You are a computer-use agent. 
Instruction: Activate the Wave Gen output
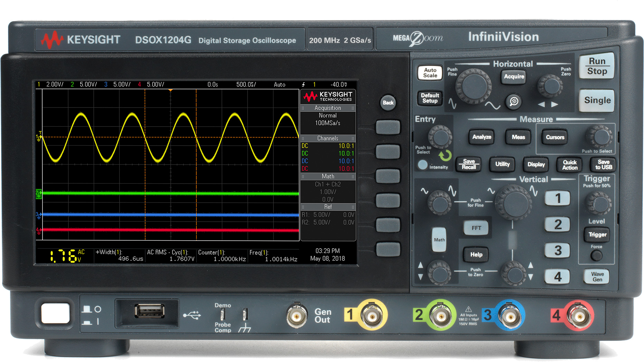click(596, 277)
